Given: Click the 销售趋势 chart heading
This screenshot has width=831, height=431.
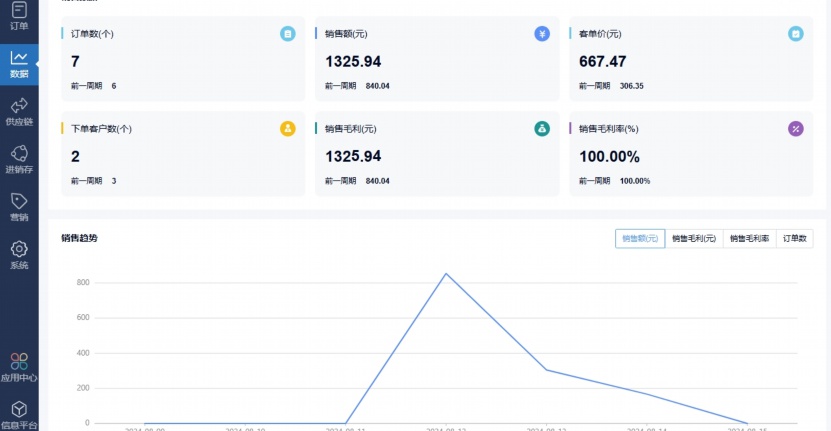Looking at the screenshot, I should pos(79,238).
